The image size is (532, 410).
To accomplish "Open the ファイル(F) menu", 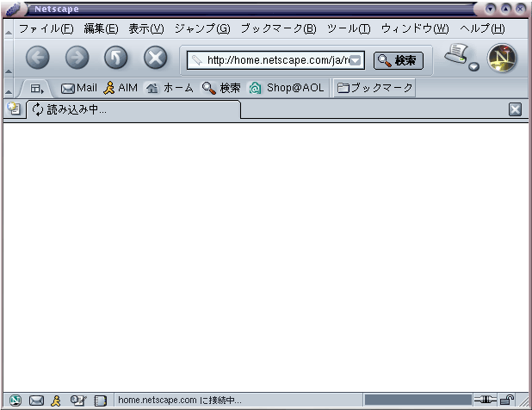I will [x=46, y=28].
